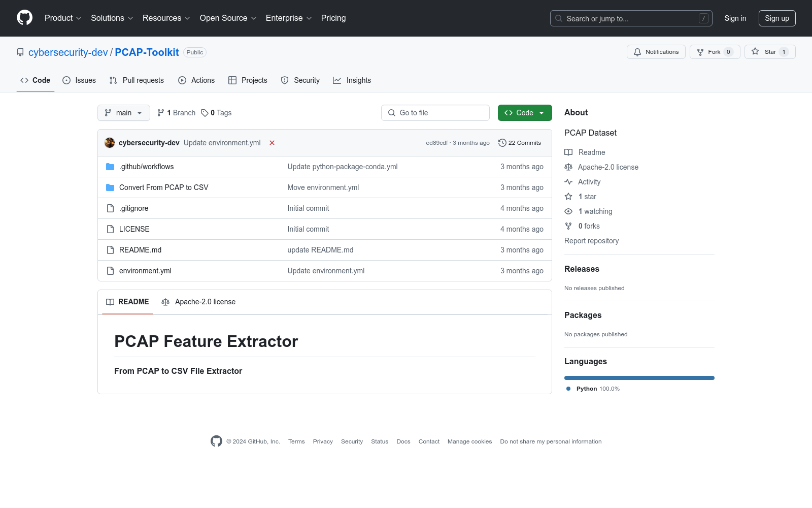Select the Code tab
812x508 pixels.
click(x=36, y=80)
